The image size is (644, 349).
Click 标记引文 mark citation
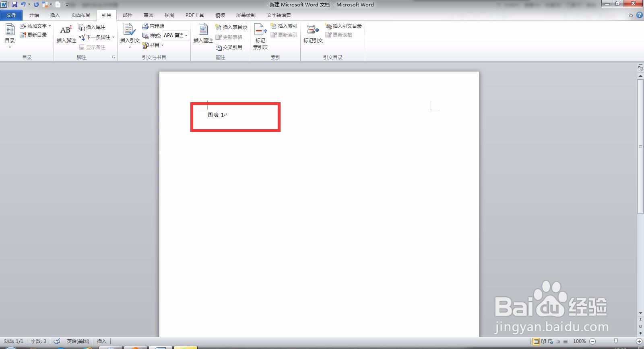(x=313, y=33)
